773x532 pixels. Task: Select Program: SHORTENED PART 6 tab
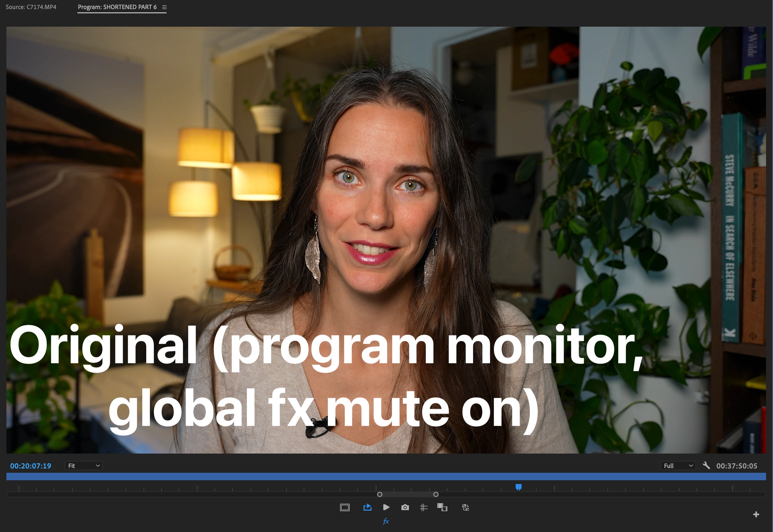click(x=117, y=7)
